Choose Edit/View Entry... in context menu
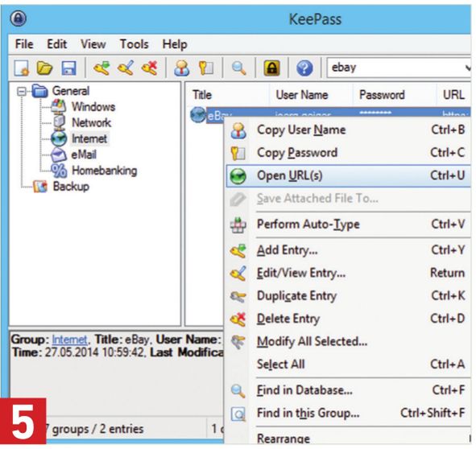 point(348,273)
